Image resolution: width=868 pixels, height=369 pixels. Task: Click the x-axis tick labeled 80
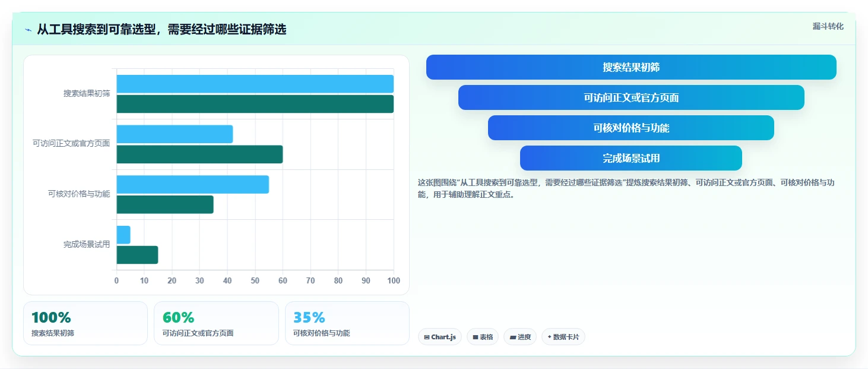click(x=338, y=280)
